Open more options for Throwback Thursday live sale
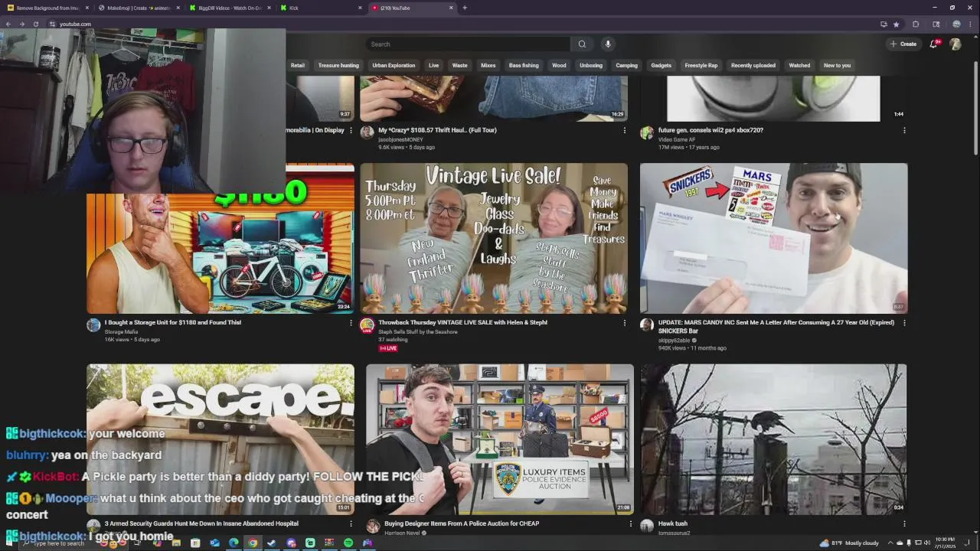Viewport: 980px width, 551px height. click(x=624, y=323)
